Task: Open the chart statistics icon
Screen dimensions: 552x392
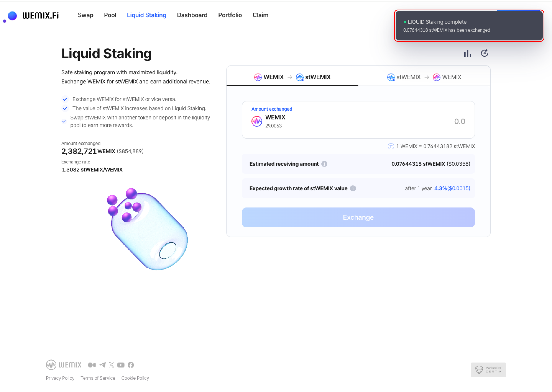Action: click(x=467, y=53)
